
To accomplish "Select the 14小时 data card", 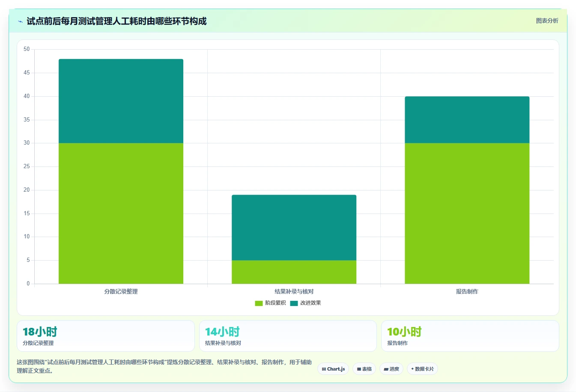I will click(288, 336).
